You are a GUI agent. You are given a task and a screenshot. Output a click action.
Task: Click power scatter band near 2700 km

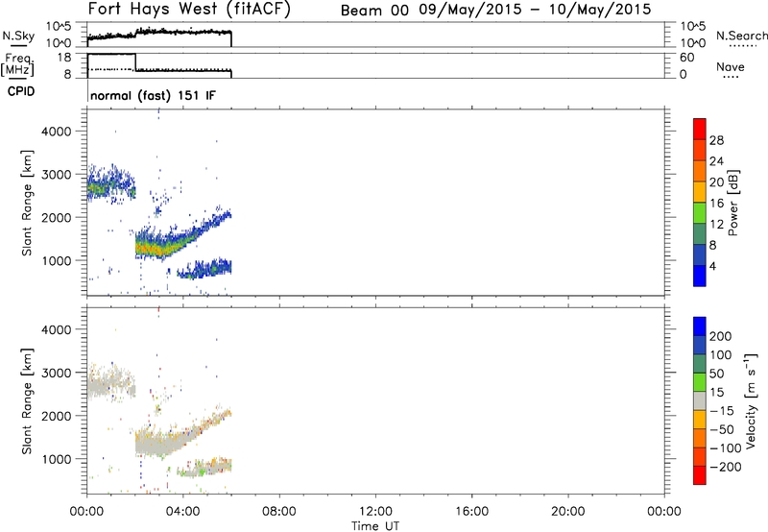[110, 186]
